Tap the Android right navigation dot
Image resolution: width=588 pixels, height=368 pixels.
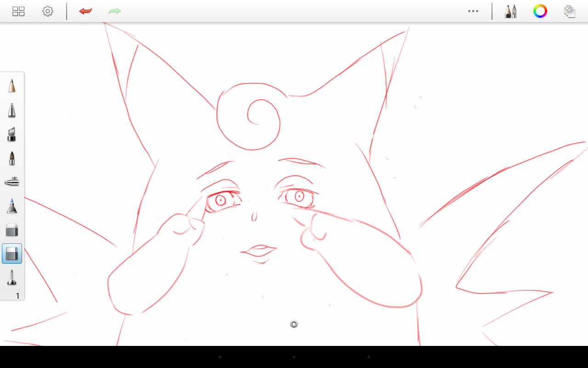(368, 357)
